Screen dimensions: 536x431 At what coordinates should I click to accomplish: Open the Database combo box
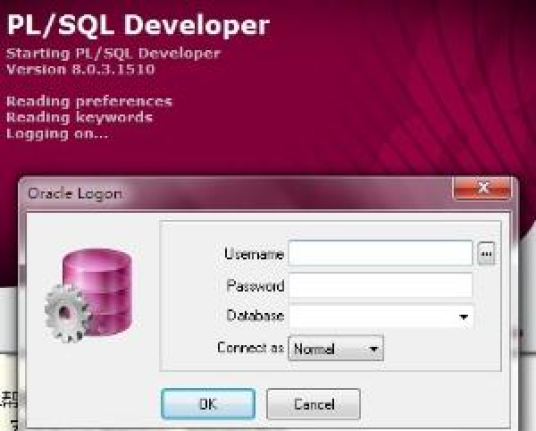[x=380, y=316]
